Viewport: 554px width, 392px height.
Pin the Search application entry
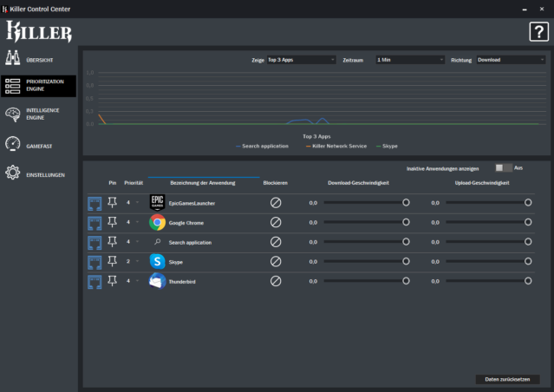pyautogui.click(x=112, y=242)
